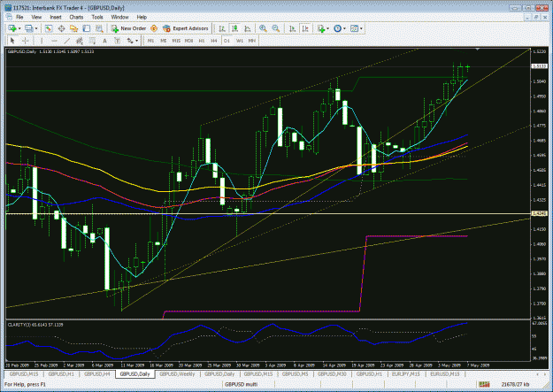553x392 pixels.
Task: Toggle Chart Shift option
Action: coord(305,28)
